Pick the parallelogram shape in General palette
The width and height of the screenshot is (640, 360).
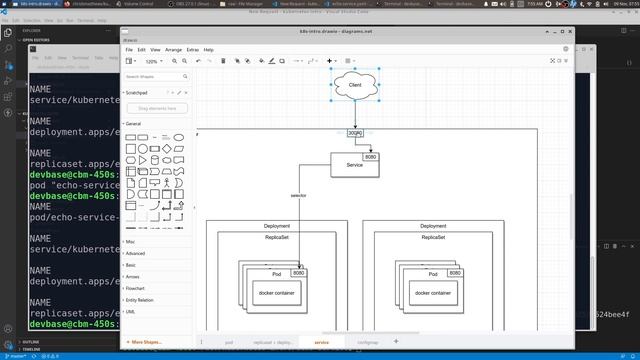click(178, 149)
